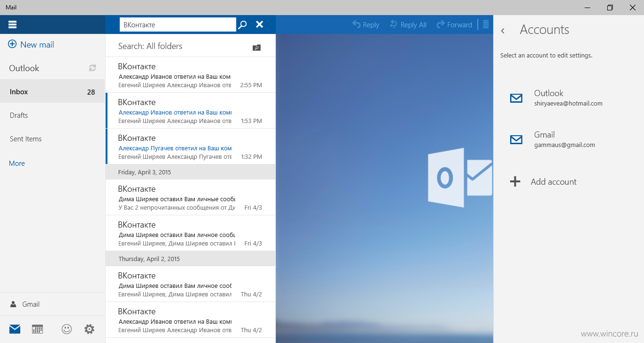Clear the search with the X icon
This screenshot has height=343, width=644.
[x=259, y=24]
